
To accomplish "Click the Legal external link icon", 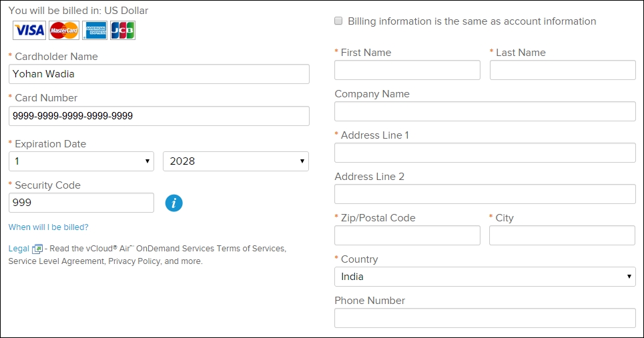I will coord(37,249).
